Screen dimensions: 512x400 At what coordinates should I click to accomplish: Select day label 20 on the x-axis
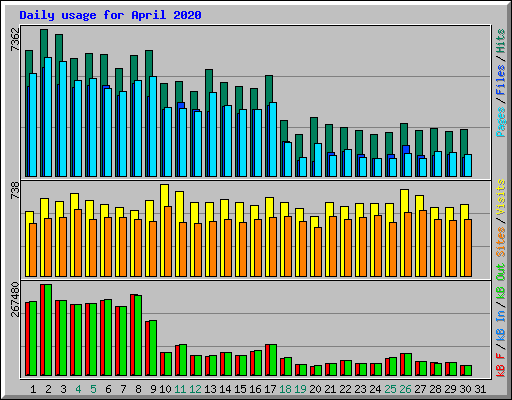point(315,389)
